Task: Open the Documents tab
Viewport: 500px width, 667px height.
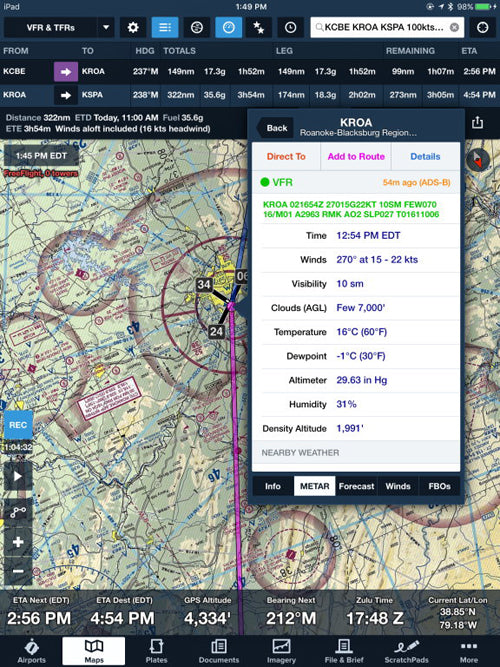Action: (x=219, y=651)
